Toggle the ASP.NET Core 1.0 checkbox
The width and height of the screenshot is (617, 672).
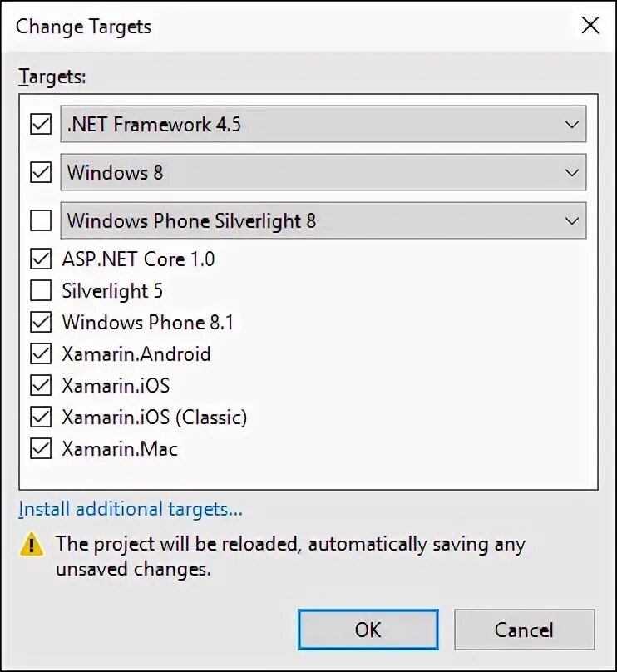point(40,259)
